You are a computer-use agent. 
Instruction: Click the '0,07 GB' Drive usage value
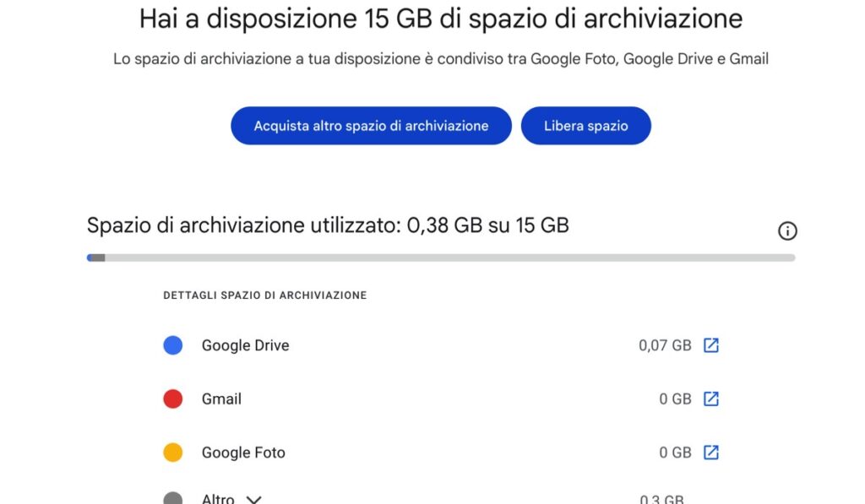(x=664, y=344)
